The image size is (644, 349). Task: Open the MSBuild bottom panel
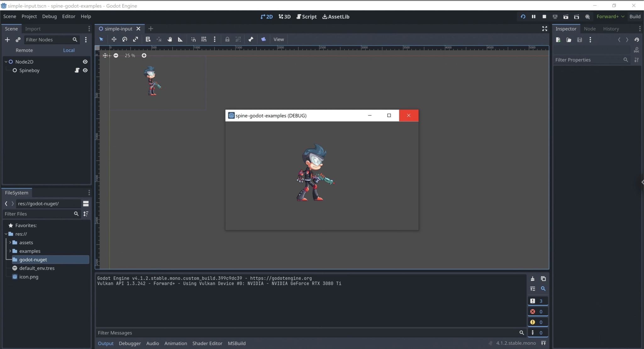click(x=237, y=343)
